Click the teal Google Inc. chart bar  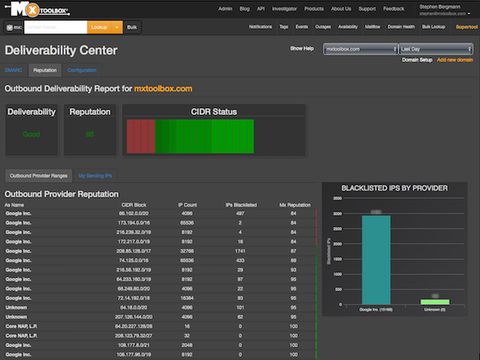point(376,260)
